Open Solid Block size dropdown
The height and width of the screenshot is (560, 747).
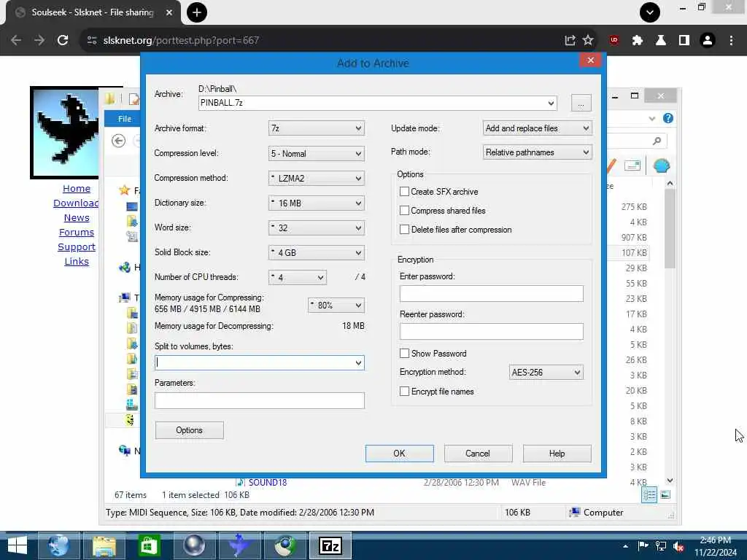[317, 252]
